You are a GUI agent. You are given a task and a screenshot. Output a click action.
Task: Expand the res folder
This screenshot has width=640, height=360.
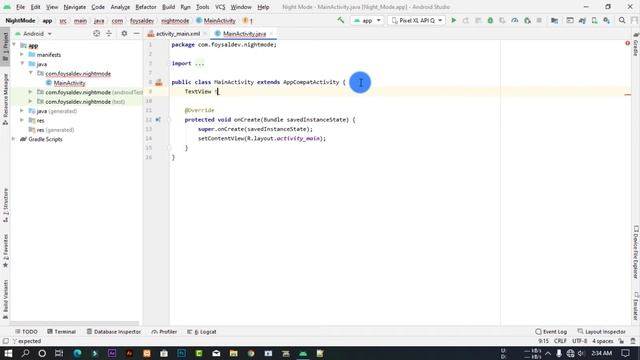(x=22, y=120)
